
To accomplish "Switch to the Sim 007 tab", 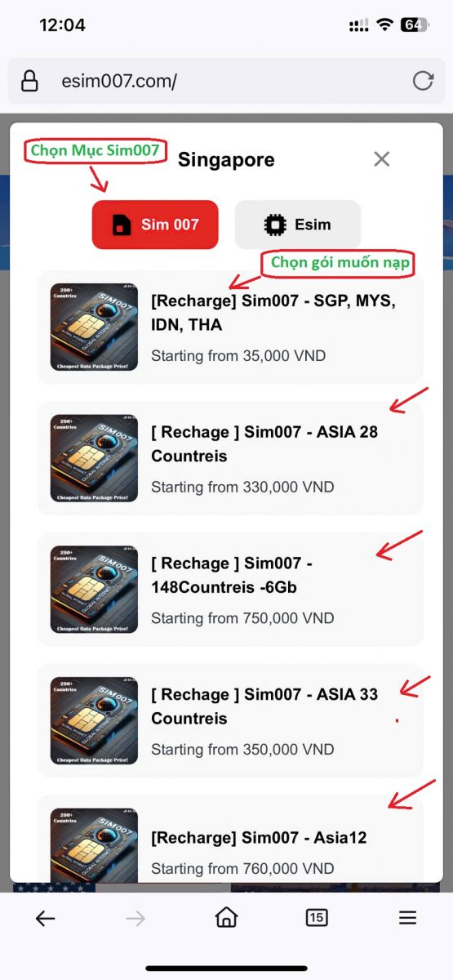I will pyautogui.click(x=155, y=225).
